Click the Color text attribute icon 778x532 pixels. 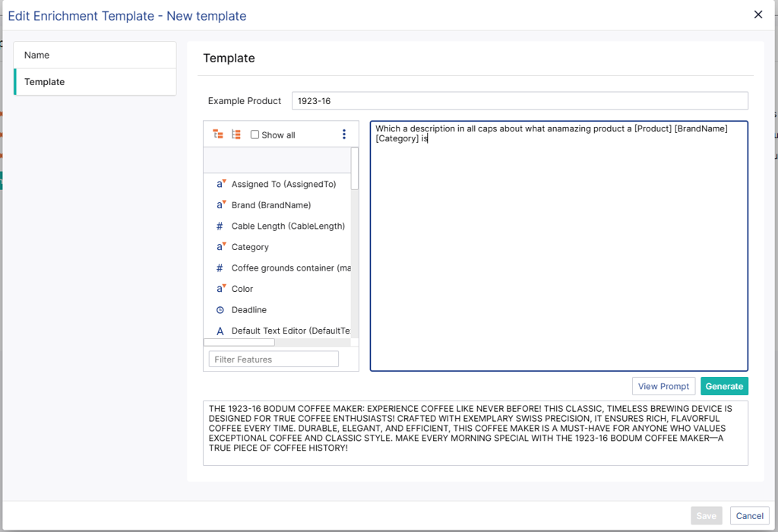pos(221,288)
